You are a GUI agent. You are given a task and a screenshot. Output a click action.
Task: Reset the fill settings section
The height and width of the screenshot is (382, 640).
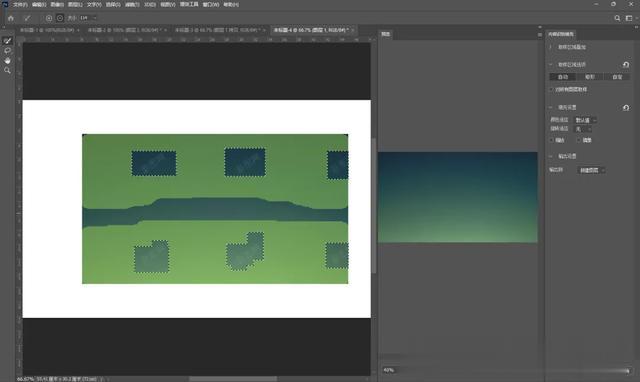click(626, 107)
